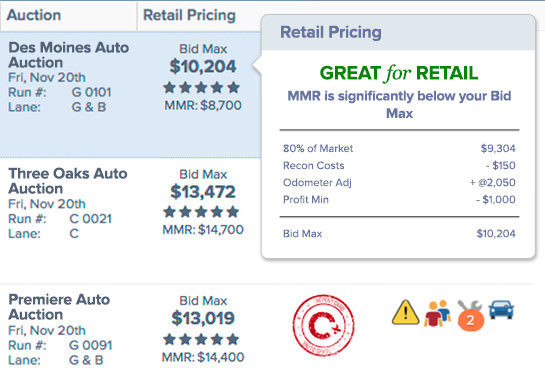545x385 pixels.
Task: Select the Auction column header
Action: [34, 15]
